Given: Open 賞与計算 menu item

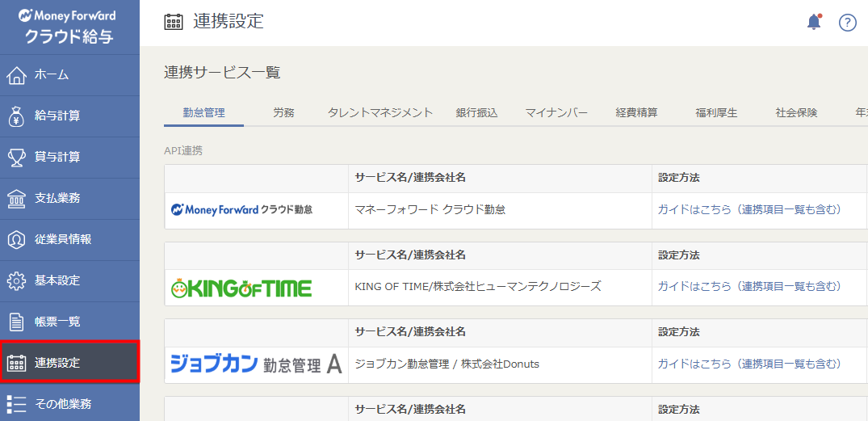Looking at the screenshot, I should 69,158.
